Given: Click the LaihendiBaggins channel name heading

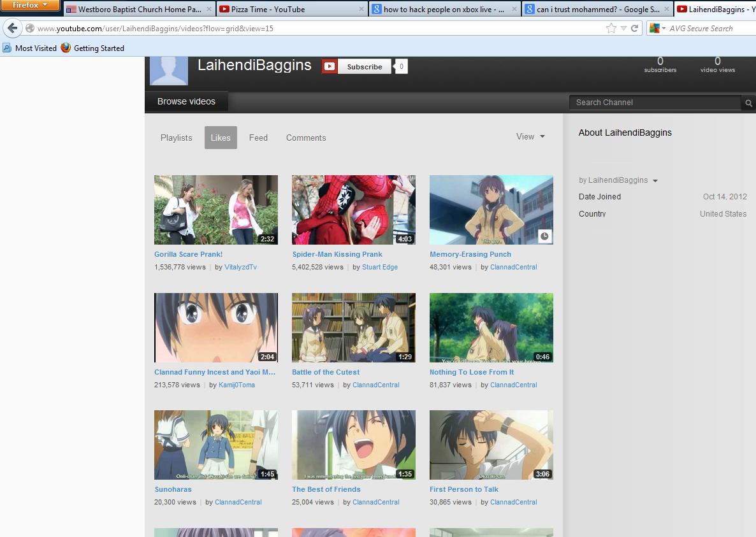Looking at the screenshot, I should point(254,64).
